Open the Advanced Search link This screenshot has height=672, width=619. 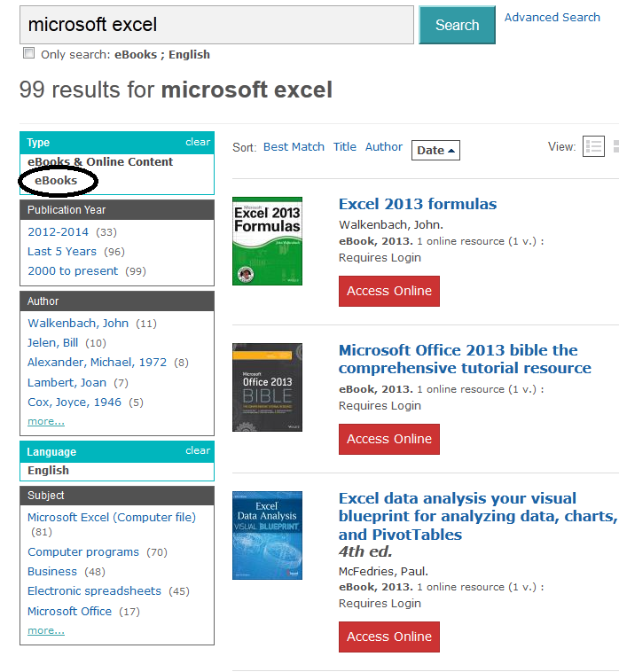(552, 17)
